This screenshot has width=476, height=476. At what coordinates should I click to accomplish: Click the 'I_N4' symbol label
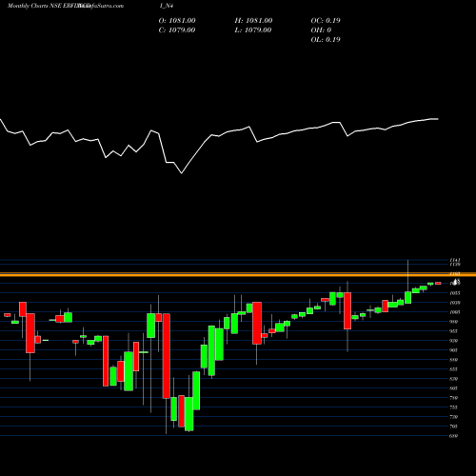[167, 6]
